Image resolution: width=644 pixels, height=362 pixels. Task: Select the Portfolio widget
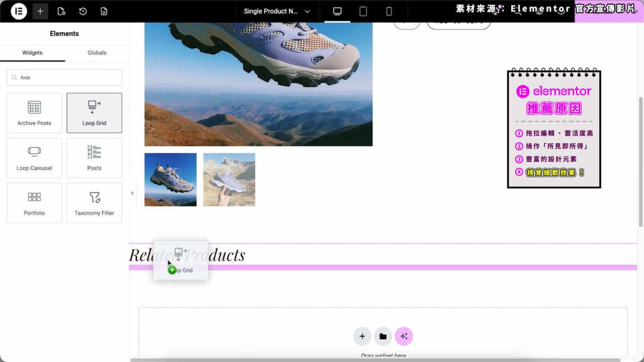click(34, 203)
